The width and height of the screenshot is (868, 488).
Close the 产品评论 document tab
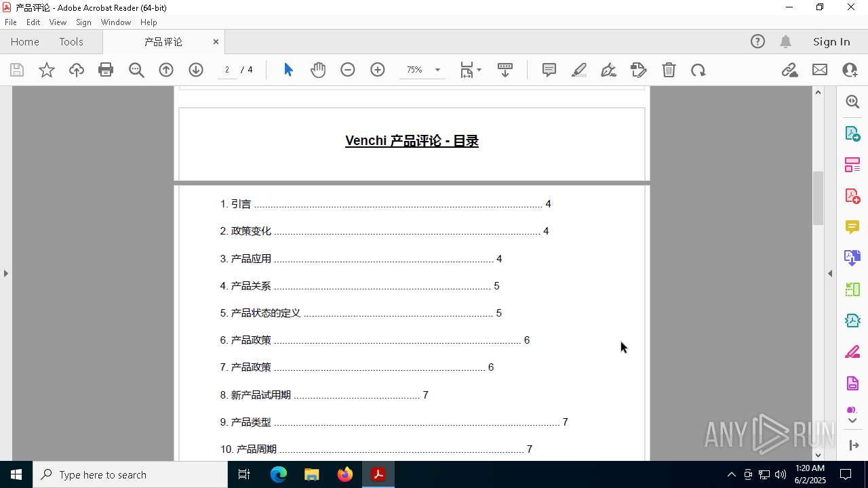click(x=216, y=41)
